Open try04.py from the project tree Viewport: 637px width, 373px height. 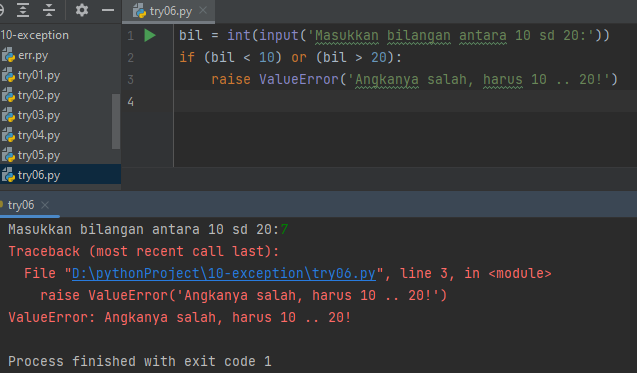tap(39, 135)
